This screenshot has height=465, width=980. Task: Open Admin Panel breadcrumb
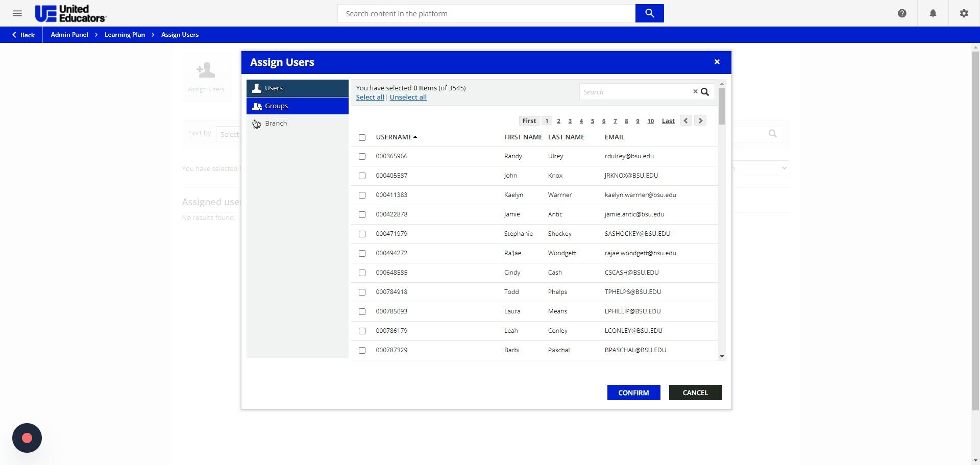(69, 35)
